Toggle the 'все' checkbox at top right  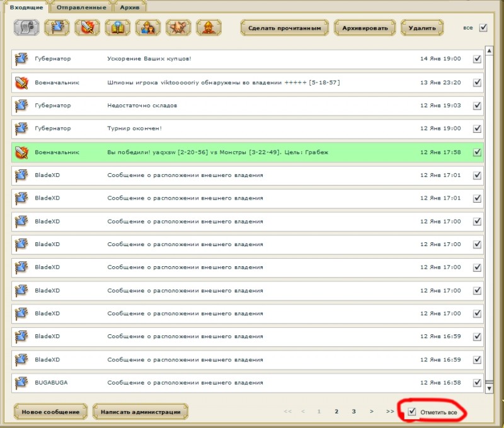click(x=483, y=28)
